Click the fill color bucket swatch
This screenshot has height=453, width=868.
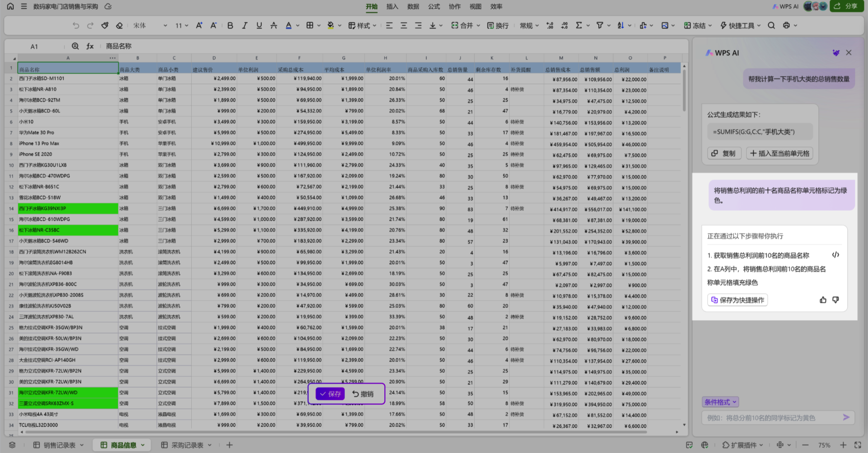(x=330, y=26)
